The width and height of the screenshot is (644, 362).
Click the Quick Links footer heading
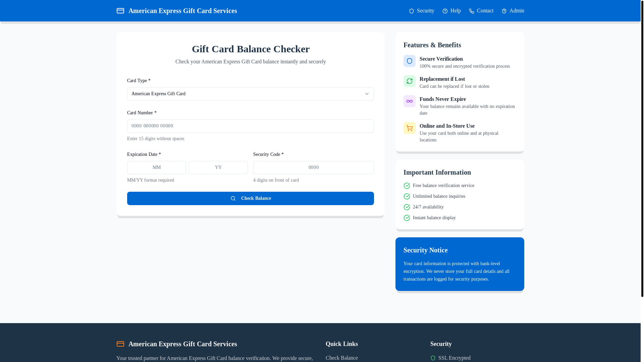[342, 344]
